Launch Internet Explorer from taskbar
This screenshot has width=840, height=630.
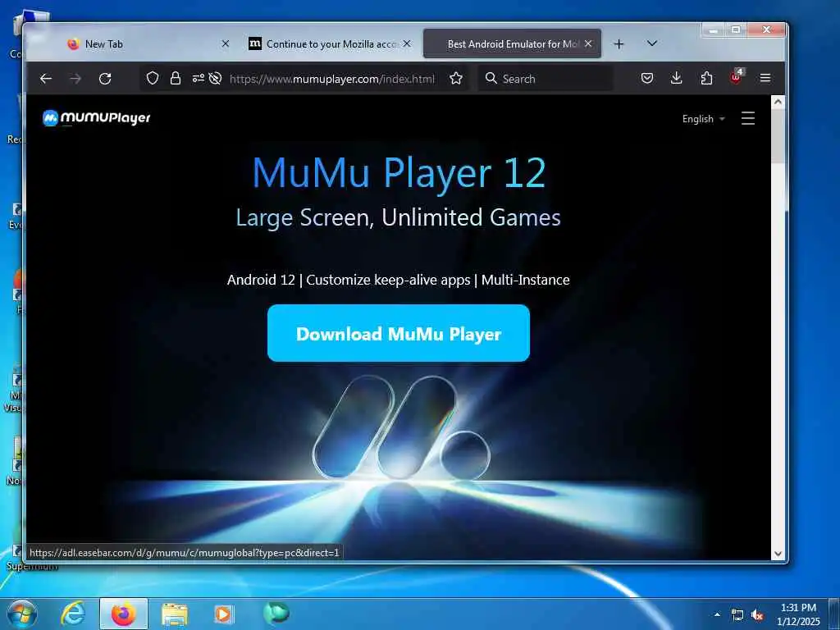72,614
